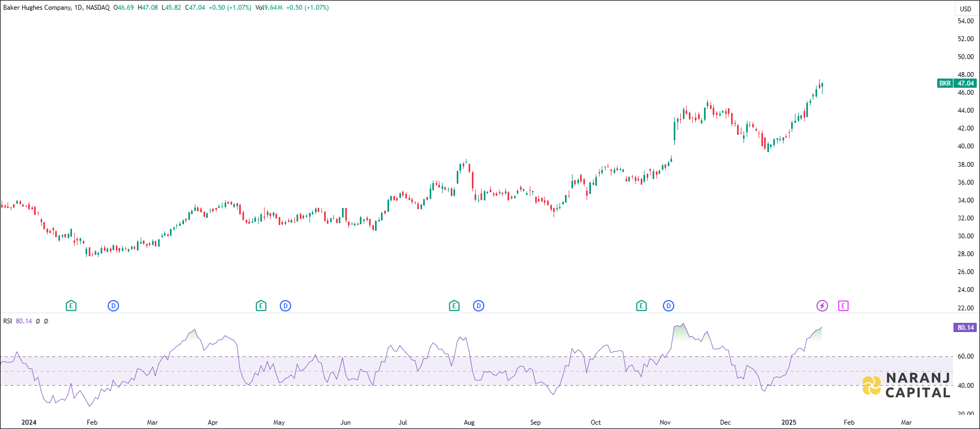The image size is (980, 429).
Task: Click the low value L45.82
Action: coord(172,8)
